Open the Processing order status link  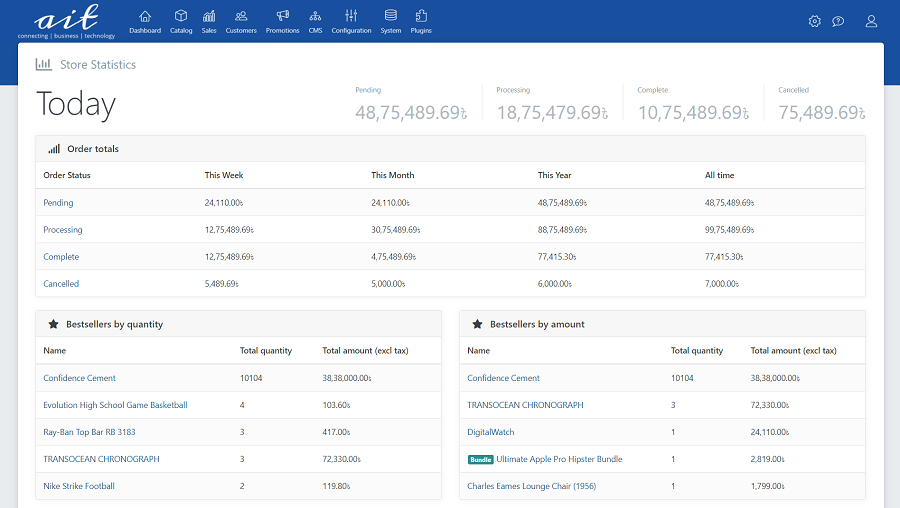[x=63, y=230]
